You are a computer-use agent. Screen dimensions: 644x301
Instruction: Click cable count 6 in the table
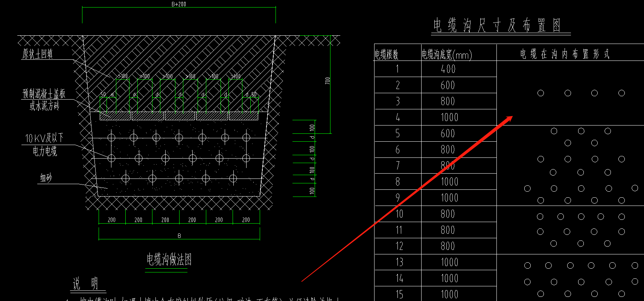pos(397,150)
